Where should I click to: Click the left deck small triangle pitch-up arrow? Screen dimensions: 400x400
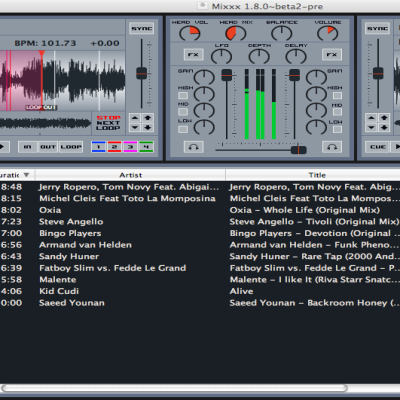(135, 118)
